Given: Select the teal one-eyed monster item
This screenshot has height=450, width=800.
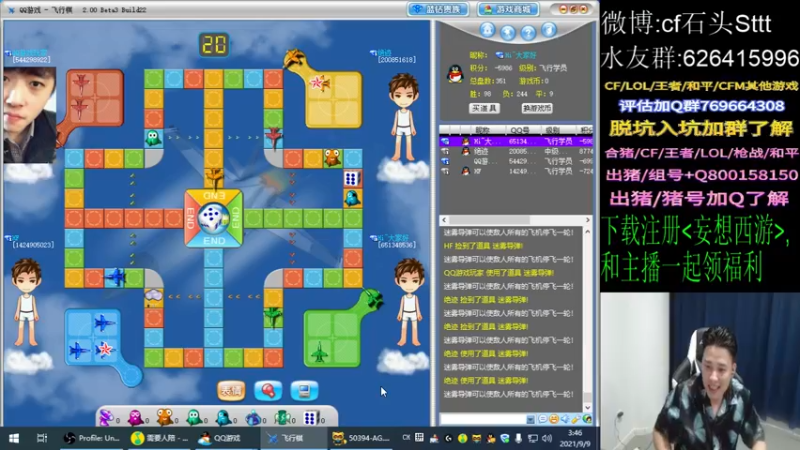Looking at the screenshot, I should tap(223, 418).
